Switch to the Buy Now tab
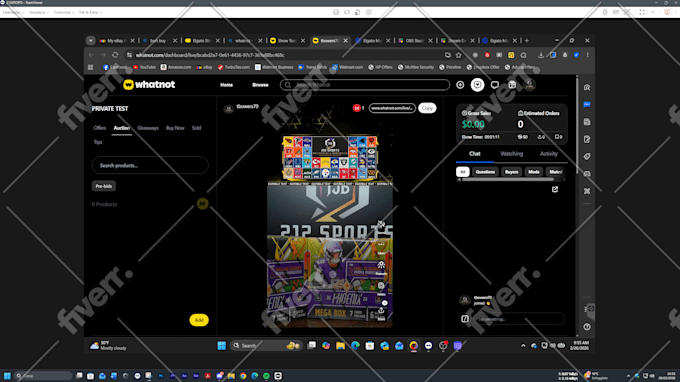 coord(175,128)
